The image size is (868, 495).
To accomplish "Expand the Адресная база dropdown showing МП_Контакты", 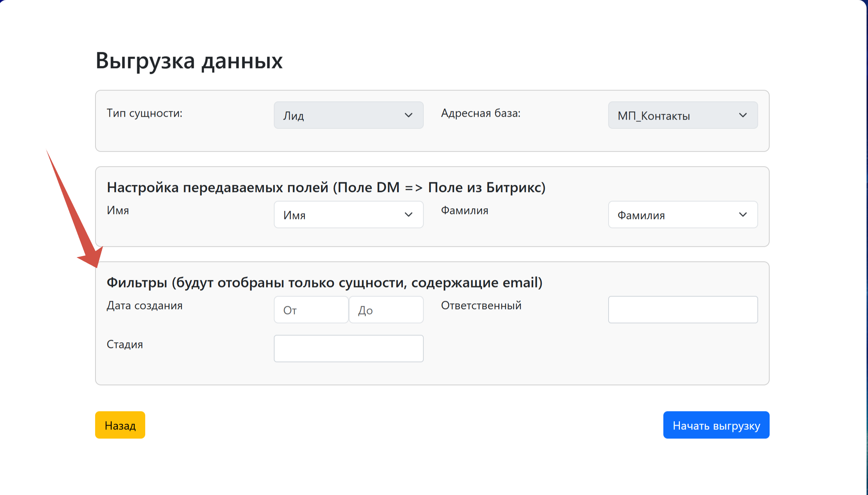I will click(x=682, y=115).
